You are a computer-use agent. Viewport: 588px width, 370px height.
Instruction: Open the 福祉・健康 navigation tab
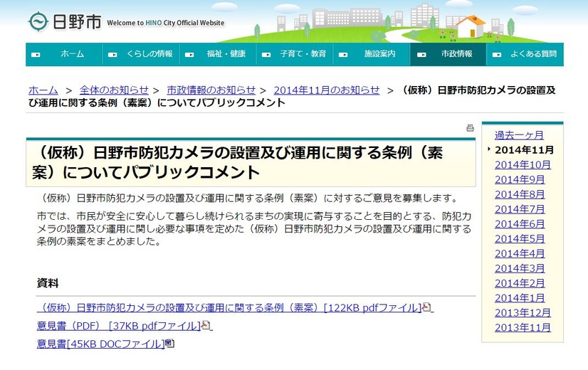(218, 54)
